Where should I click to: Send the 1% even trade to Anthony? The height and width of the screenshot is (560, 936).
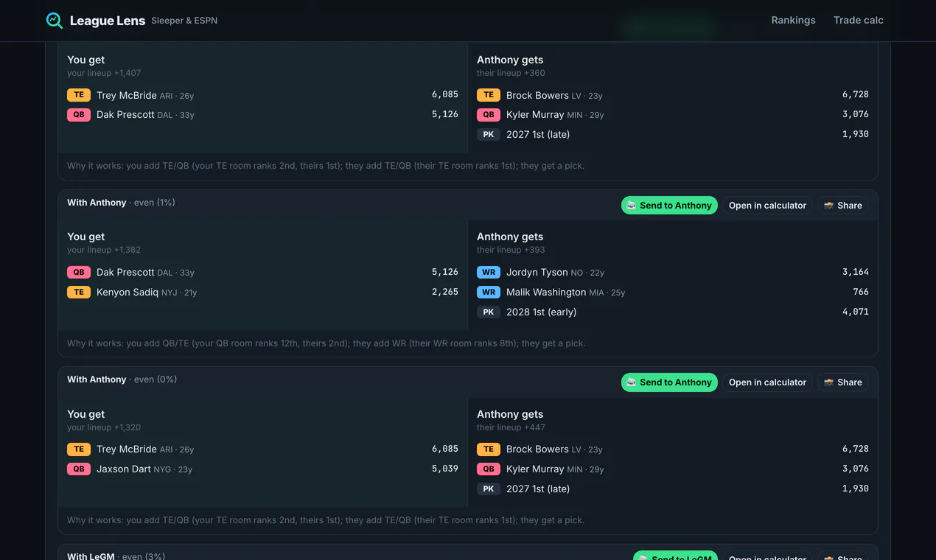(x=669, y=206)
